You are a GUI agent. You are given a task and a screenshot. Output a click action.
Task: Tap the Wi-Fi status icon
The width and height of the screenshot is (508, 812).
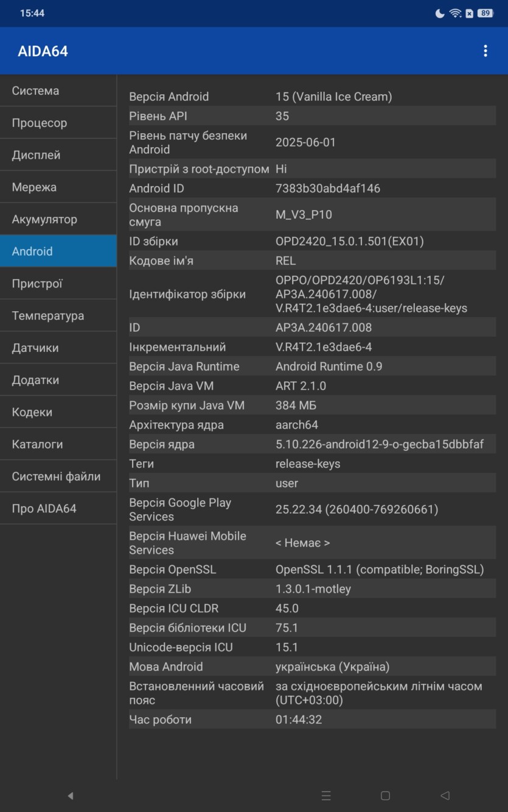(x=455, y=13)
